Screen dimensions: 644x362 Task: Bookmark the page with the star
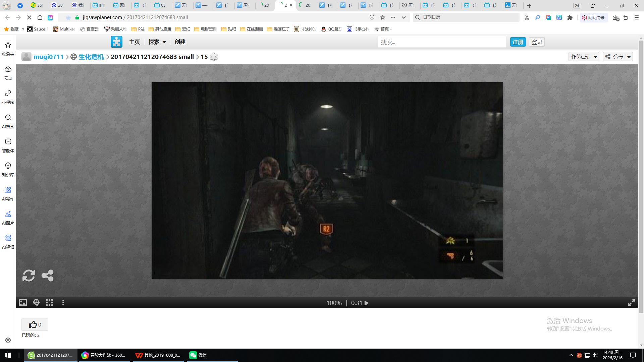click(x=383, y=17)
